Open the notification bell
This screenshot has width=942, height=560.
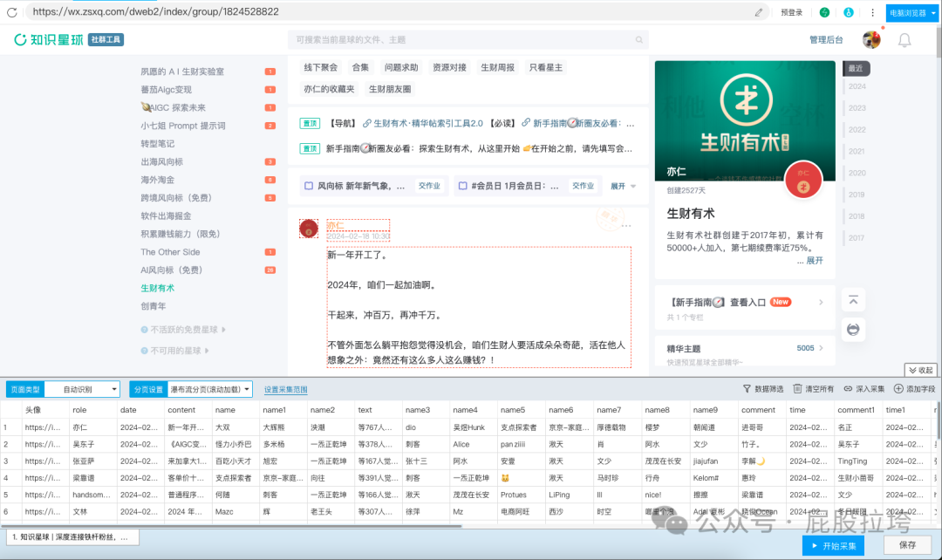(904, 40)
